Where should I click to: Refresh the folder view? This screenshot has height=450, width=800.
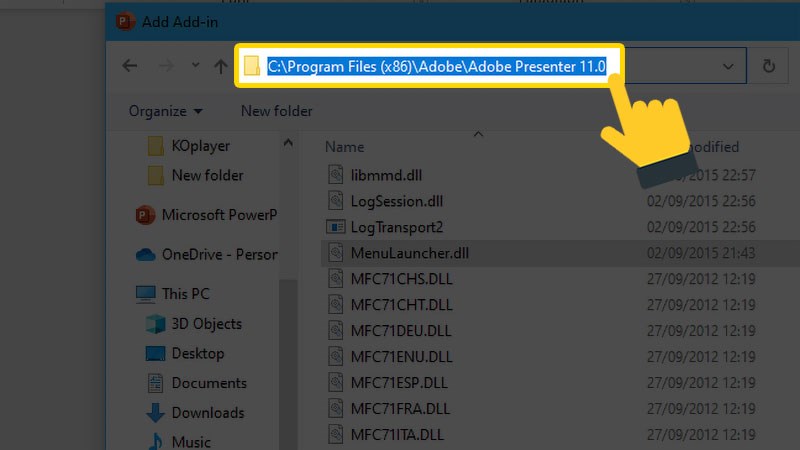coord(768,66)
